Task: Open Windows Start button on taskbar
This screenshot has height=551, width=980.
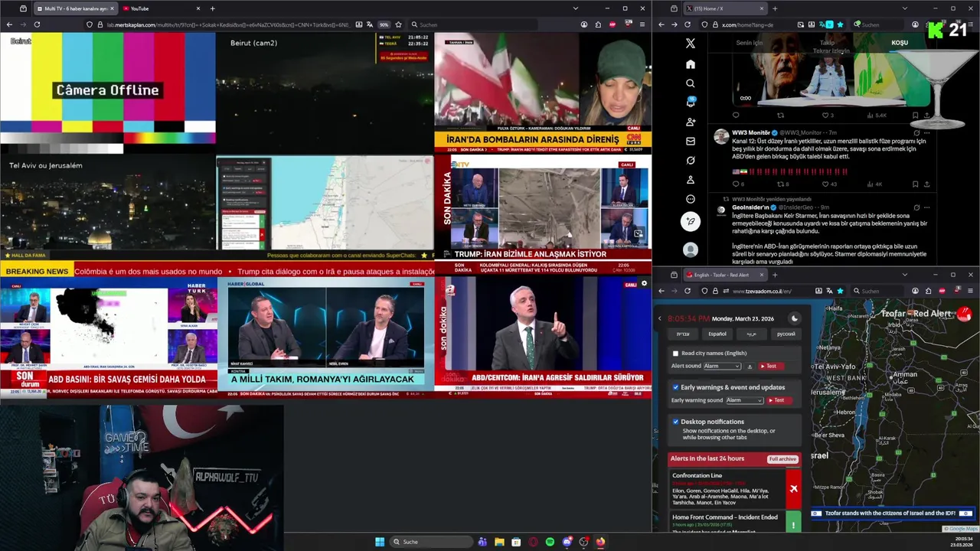Action: click(380, 542)
